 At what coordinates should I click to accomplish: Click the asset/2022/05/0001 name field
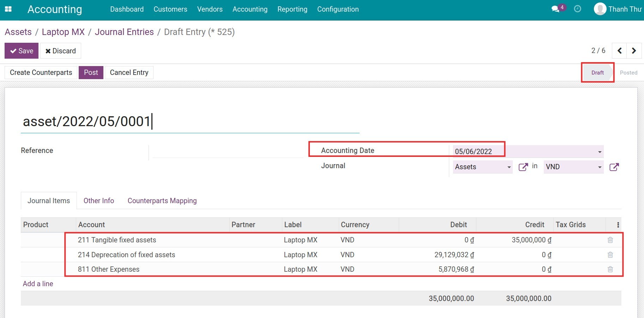pyautogui.click(x=87, y=121)
